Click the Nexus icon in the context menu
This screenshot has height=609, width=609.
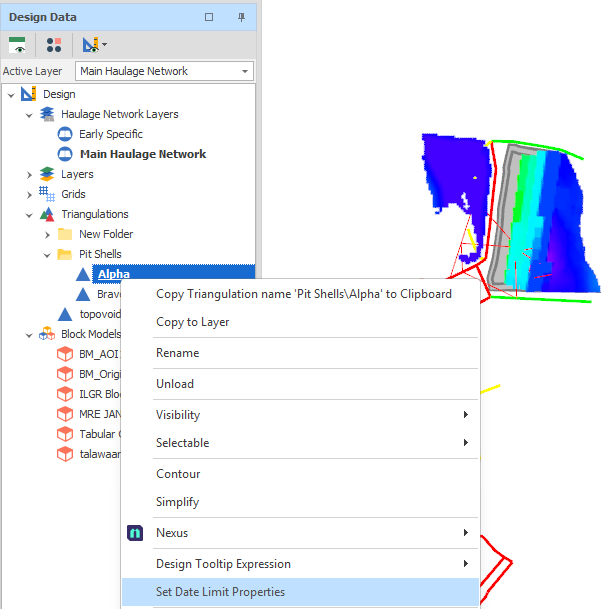coord(135,533)
